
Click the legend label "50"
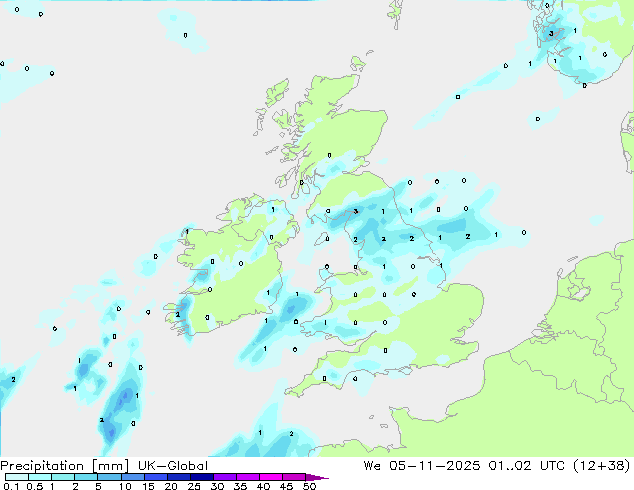pyautogui.click(x=310, y=486)
